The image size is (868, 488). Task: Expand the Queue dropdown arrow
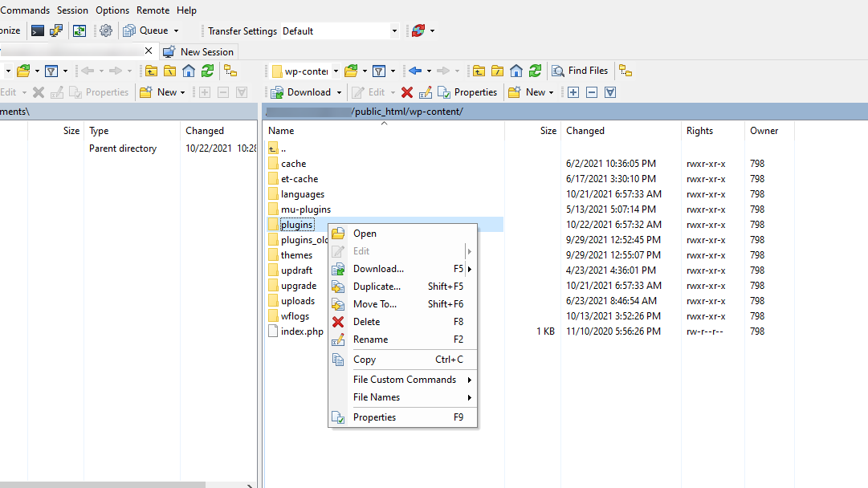click(x=176, y=31)
